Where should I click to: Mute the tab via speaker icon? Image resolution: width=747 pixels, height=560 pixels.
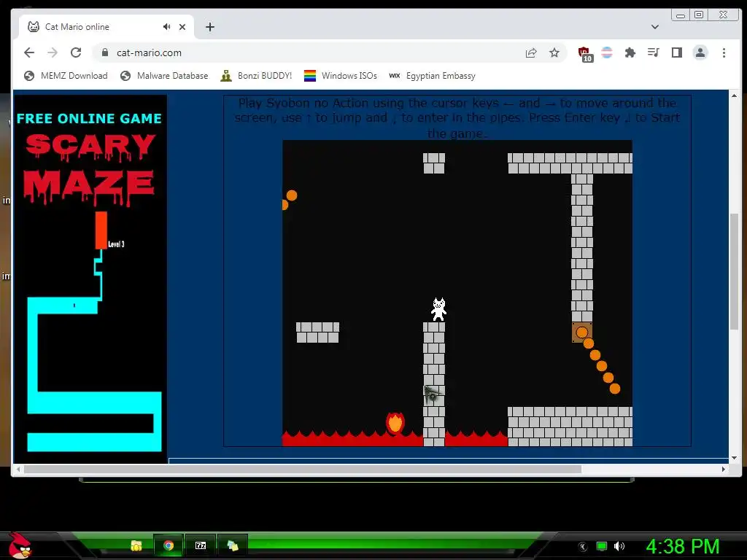[166, 27]
